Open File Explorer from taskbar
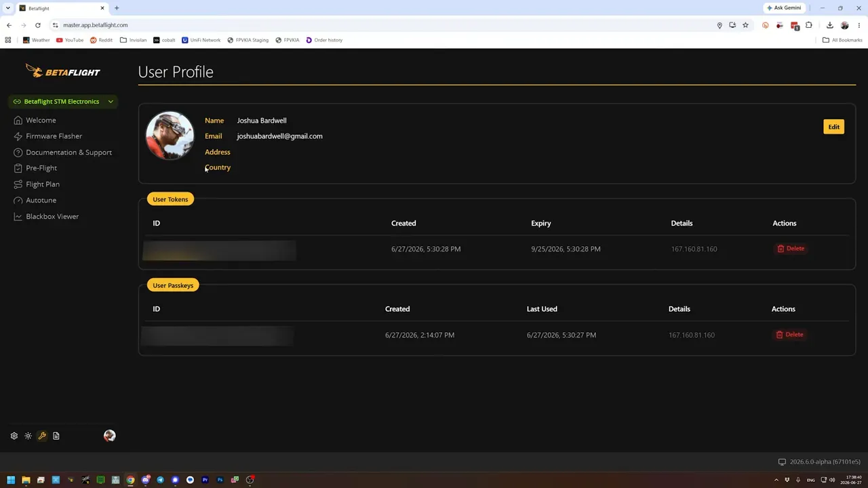868x488 pixels. 26,480
